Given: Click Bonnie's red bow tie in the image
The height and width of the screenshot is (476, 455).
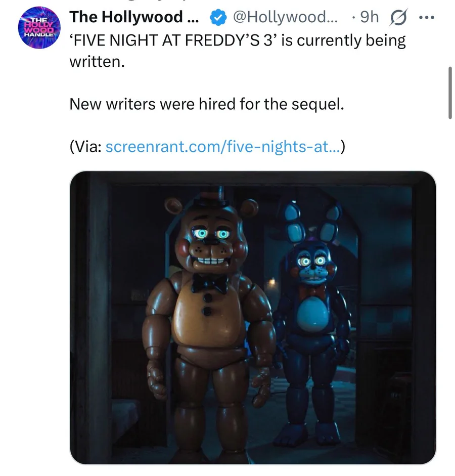Looking at the screenshot, I should pos(312,291).
